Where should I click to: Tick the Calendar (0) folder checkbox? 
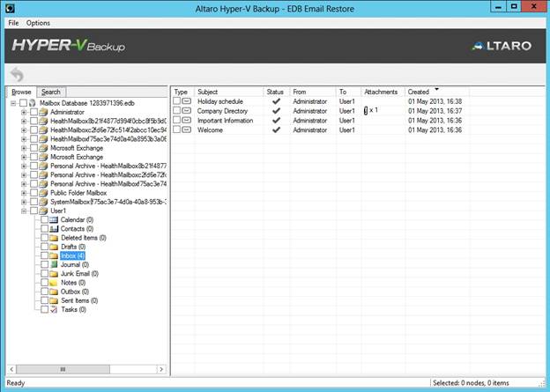click(45, 220)
